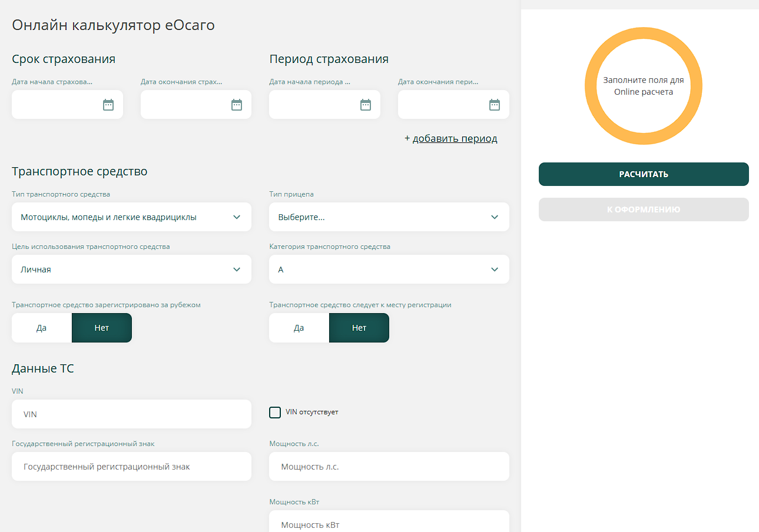The width and height of the screenshot is (759, 532).
Task: Select 'Нет' for vehicle heading to registration
Action: [359, 328]
